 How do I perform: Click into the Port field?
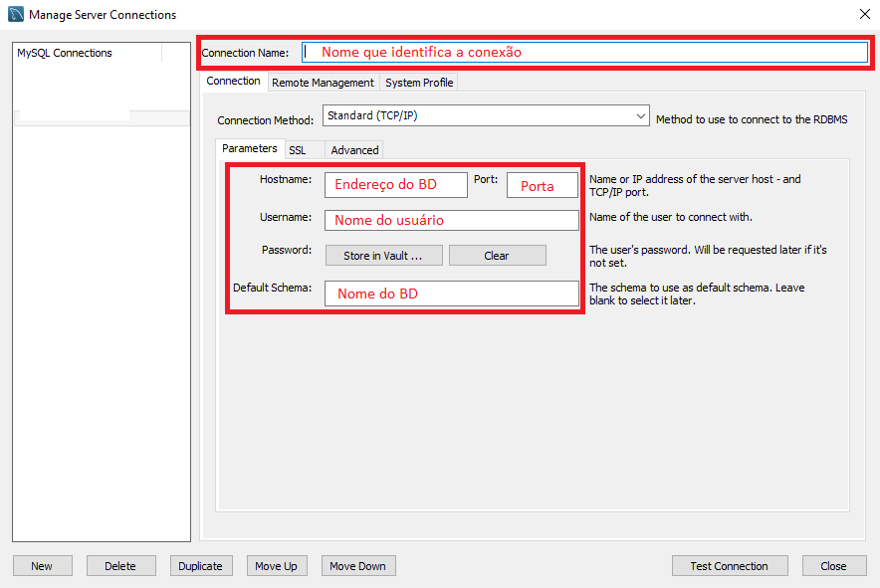(x=543, y=185)
